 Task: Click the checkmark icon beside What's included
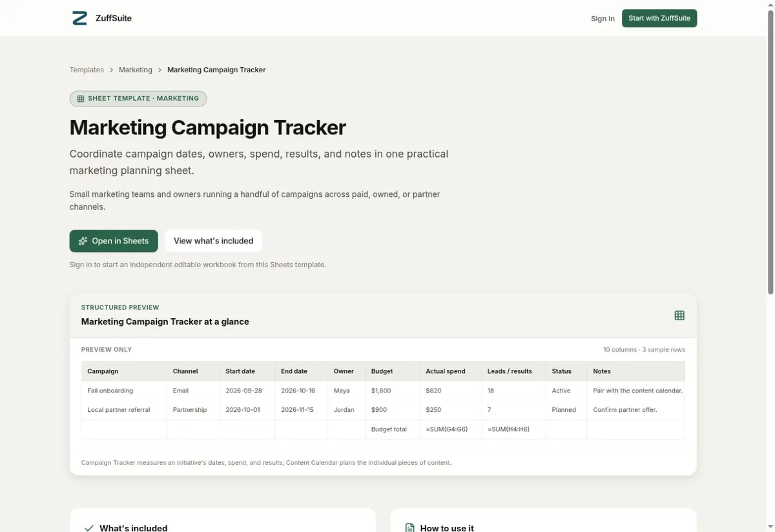click(x=89, y=528)
